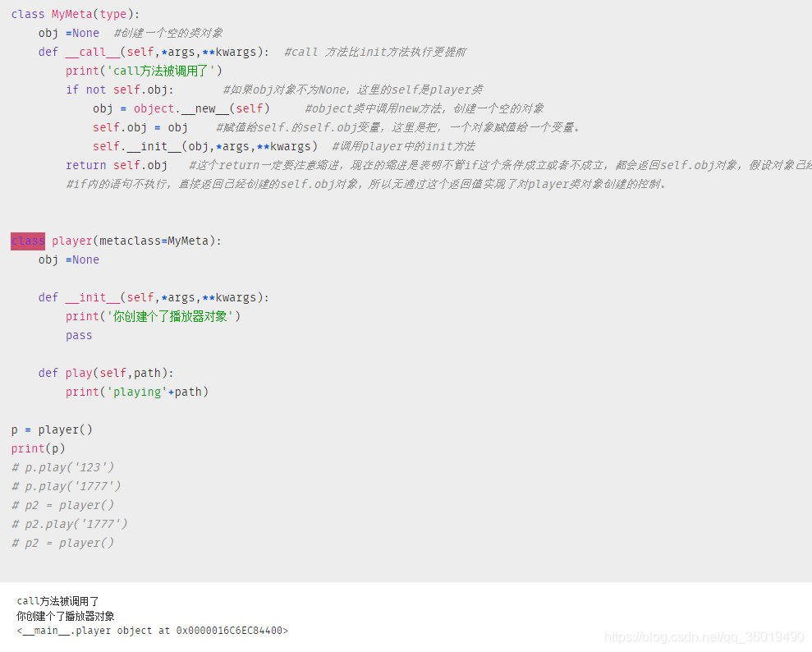Click 'player(metaclass=MyMeta):' text
The height and width of the screenshot is (652, 812).
(137, 241)
